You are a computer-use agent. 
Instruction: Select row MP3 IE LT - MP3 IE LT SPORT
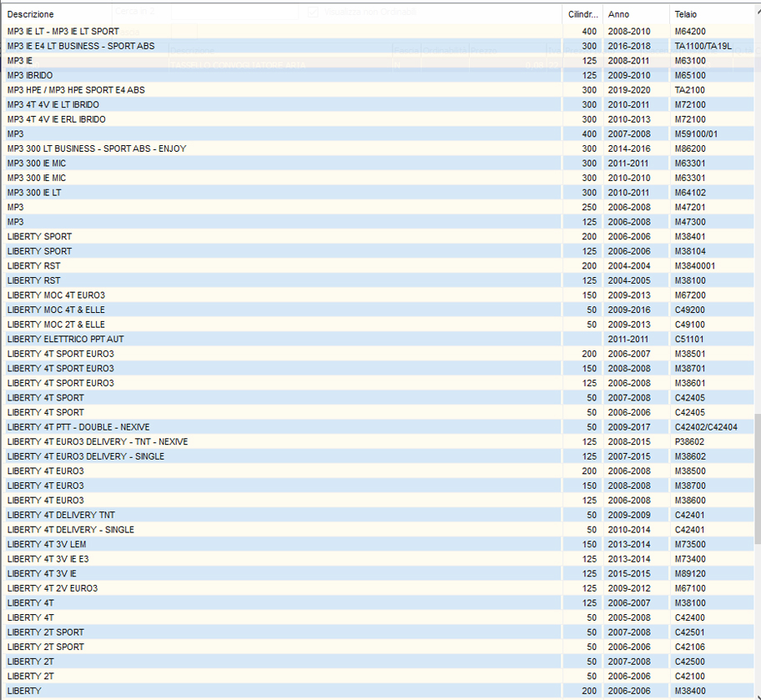[x=378, y=32]
